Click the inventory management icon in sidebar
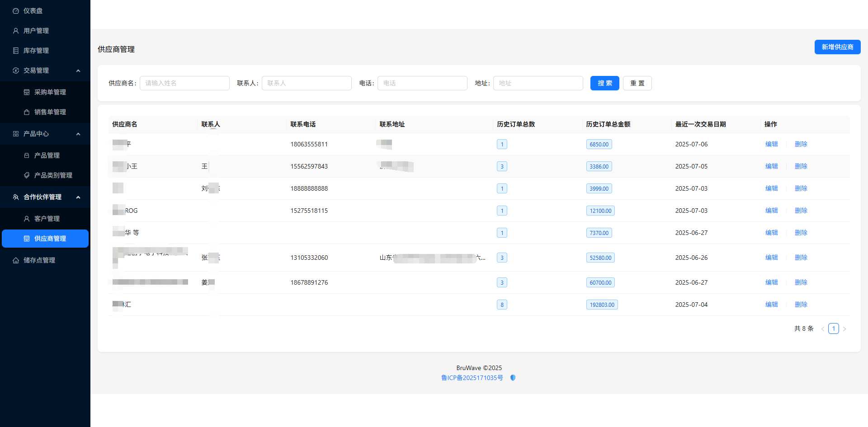868x427 pixels. click(16, 51)
